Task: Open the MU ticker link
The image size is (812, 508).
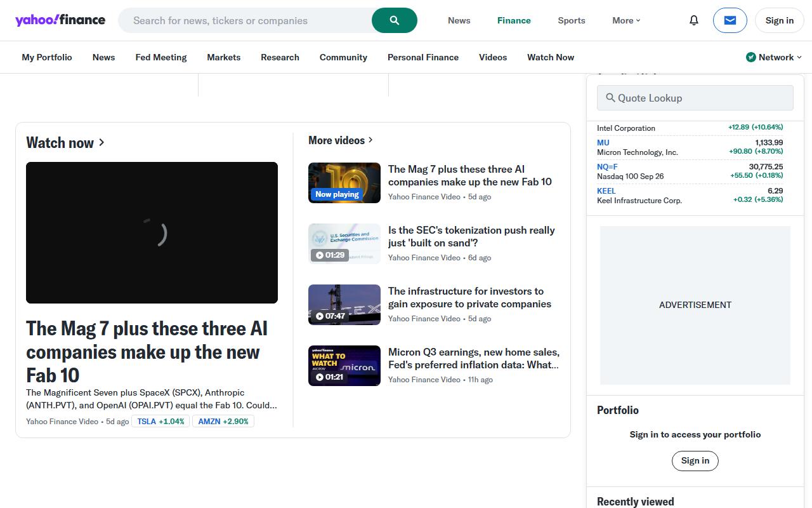Action: click(603, 143)
